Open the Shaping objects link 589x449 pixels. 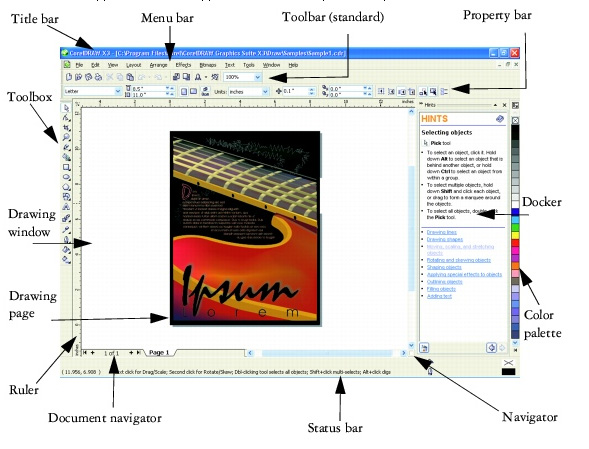pos(444,267)
